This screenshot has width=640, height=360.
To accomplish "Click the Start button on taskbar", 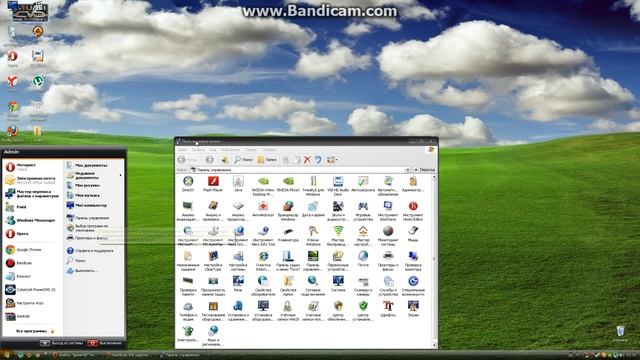I will coord(6,355).
